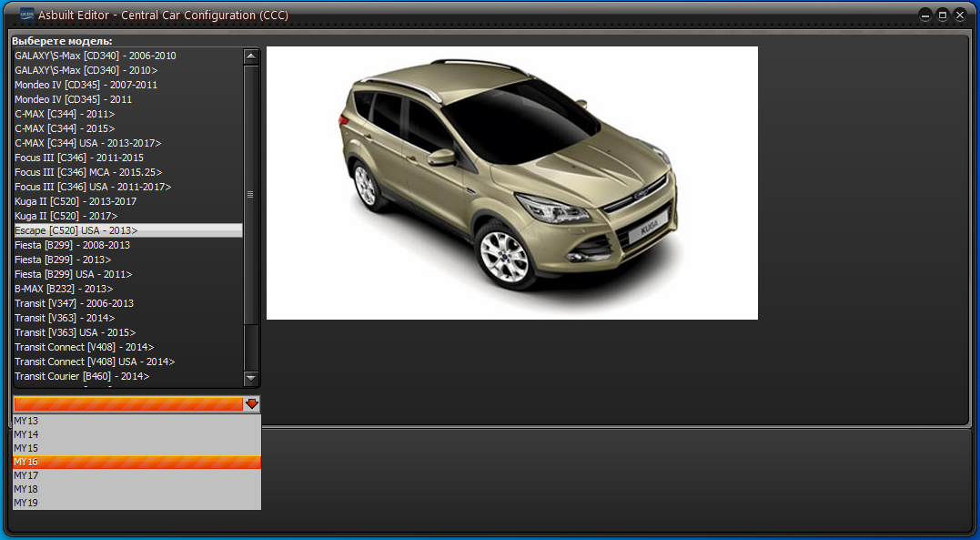Open model year dropdown via orange arrow
The height and width of the screenshot is (540, 980).
coord(252,404)
